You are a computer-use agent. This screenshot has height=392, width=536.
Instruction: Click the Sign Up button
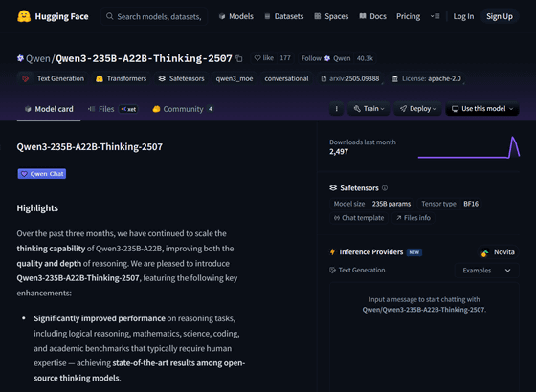point(500,16)
